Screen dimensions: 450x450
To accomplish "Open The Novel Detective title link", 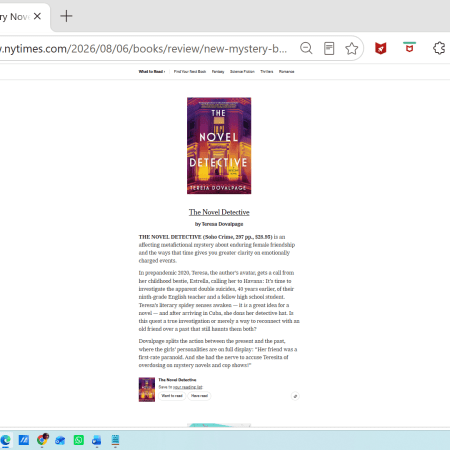I will click(x=219, y=212).
